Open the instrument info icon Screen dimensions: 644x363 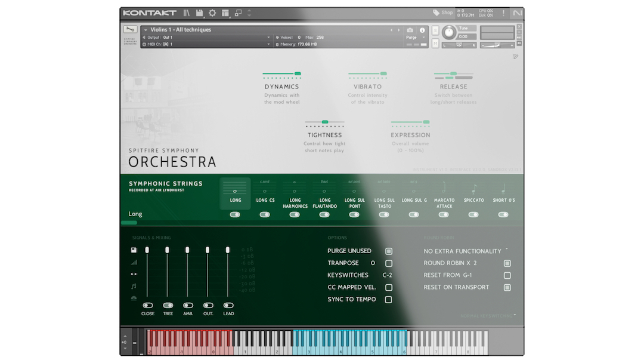click(x=422, y=30)
